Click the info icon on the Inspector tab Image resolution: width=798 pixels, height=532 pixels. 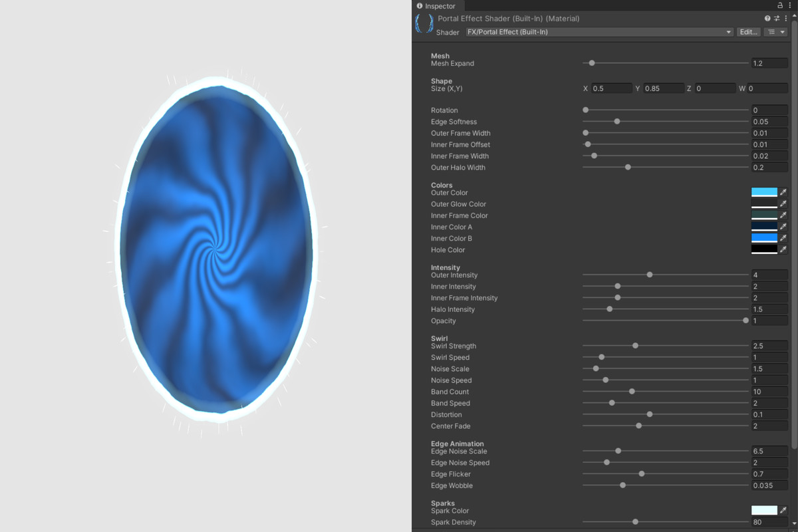(x=420, y=5)
